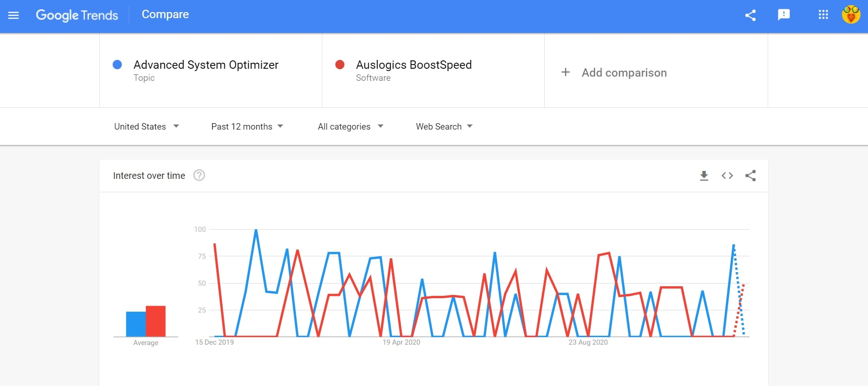Viewport: 868px width, 386px height.
Task: Click Add comparison to add a term
Action: click(x=624, y=72)
